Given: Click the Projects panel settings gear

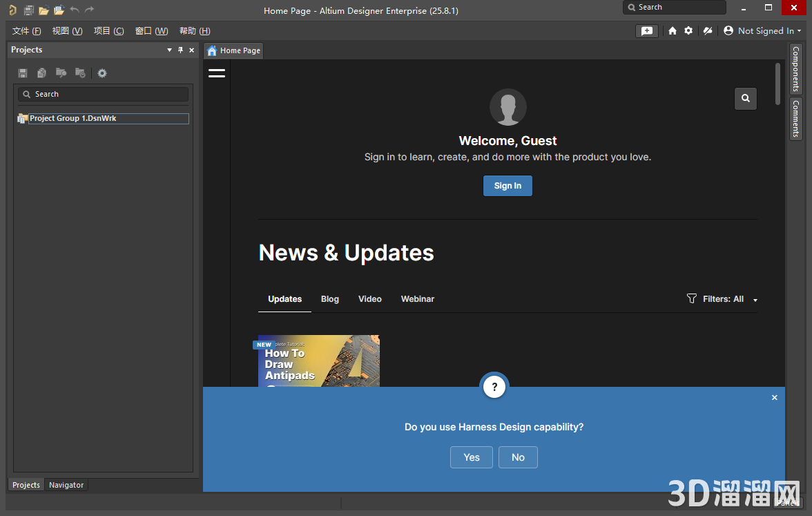Looking at the screenshot, I should coord(102,73).
